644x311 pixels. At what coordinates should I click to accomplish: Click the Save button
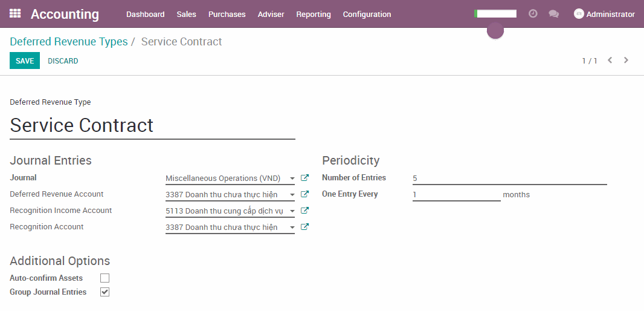pos(25,61)
